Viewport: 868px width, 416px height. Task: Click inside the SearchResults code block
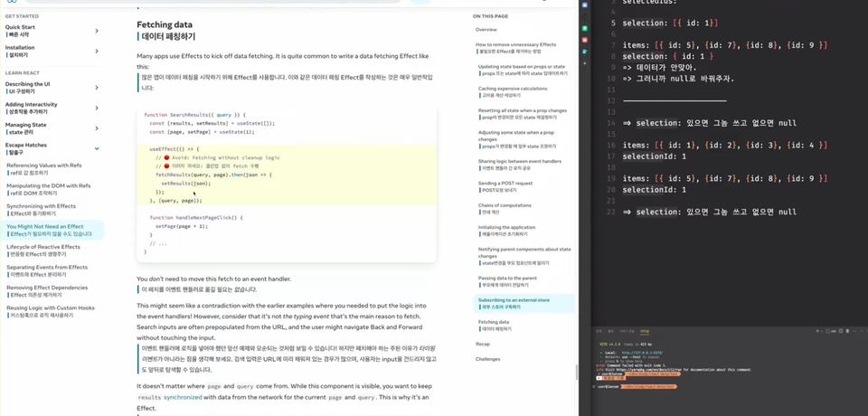coord(287,183)
